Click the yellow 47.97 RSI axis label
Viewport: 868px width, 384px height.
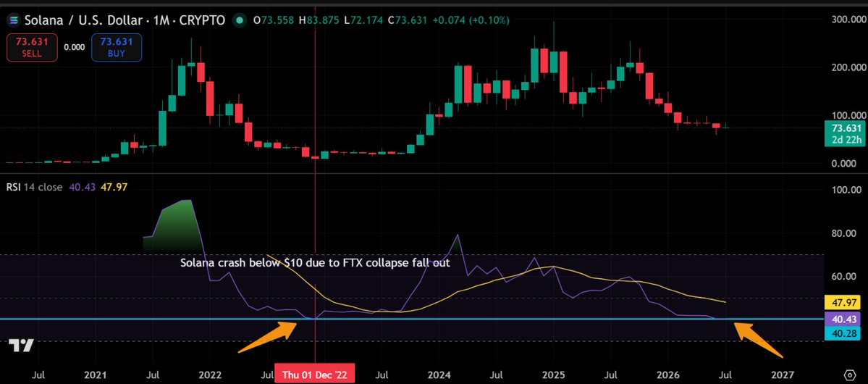842,303
